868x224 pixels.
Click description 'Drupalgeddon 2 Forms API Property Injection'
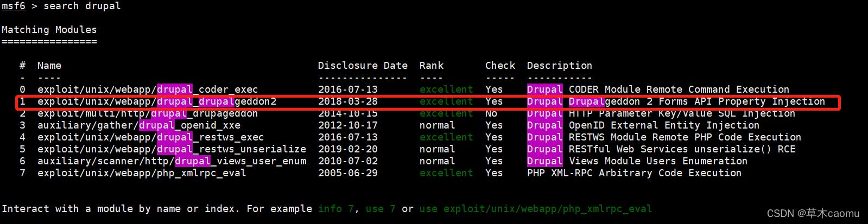pos(697,101)
